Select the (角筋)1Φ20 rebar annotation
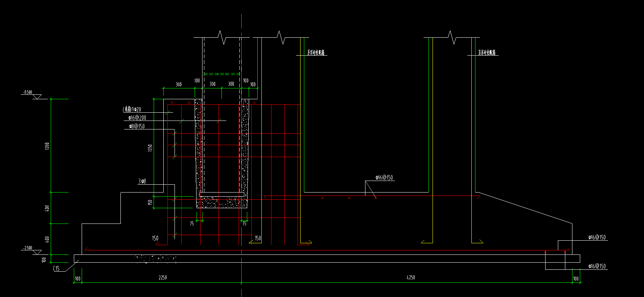Image resolution: width=644 pixels, height=297 pixels. click(x=132, y=109)
